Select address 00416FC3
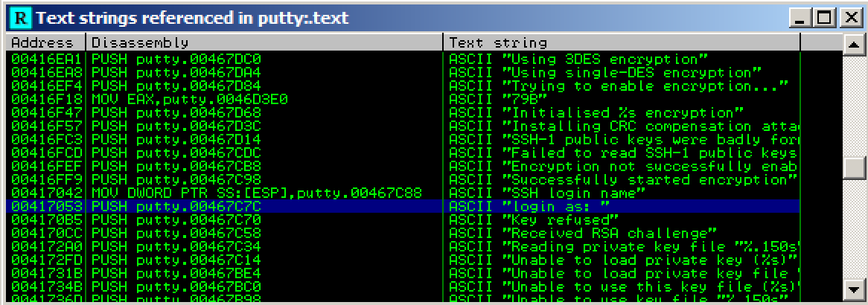The width and height of the screenshot is (868, 305). coord(46,140)
